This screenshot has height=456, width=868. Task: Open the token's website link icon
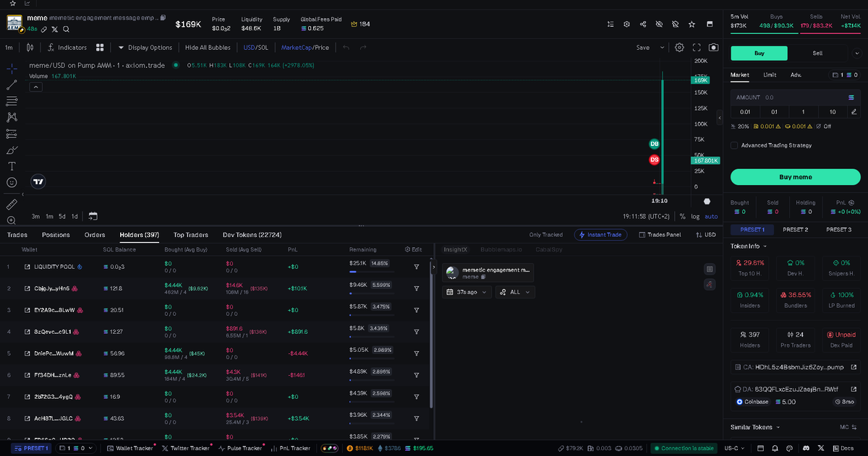click(44, 30)
